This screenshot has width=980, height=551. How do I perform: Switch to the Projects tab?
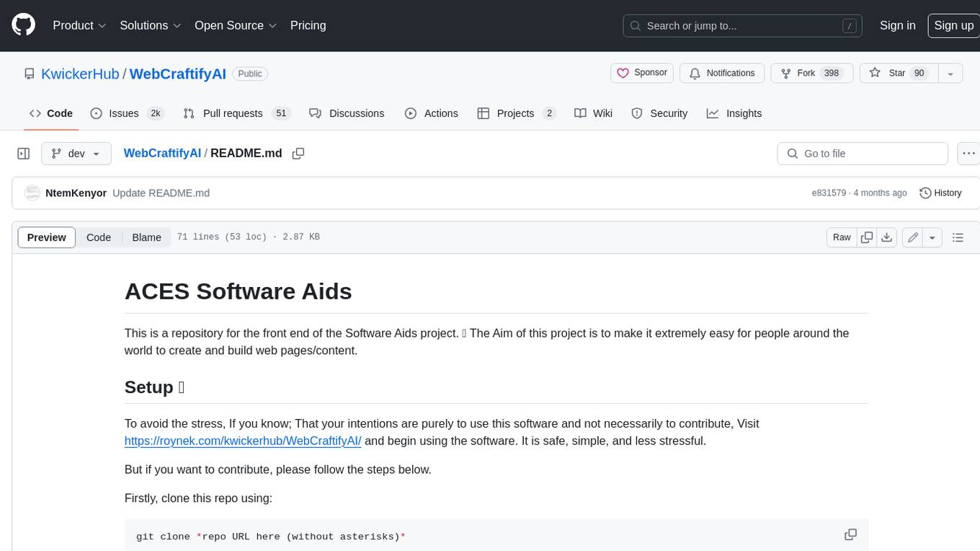click(x=517, y=113)
